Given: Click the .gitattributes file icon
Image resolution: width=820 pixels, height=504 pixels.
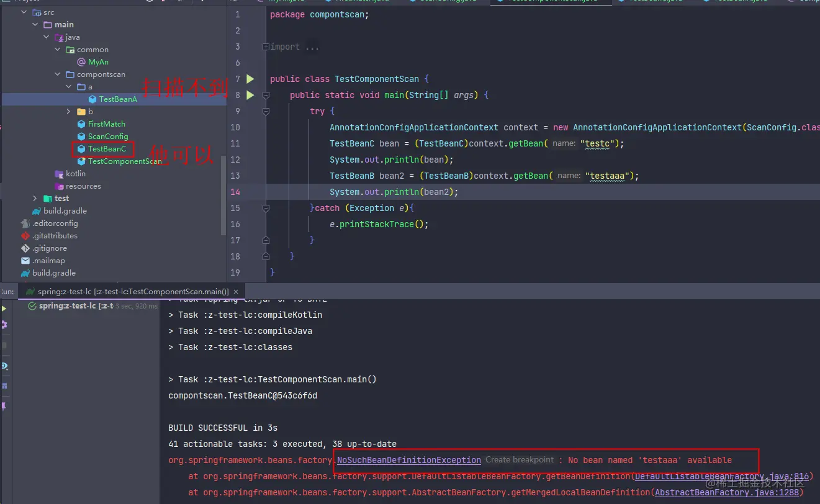Looking at the screenshot, I should 25,236.
